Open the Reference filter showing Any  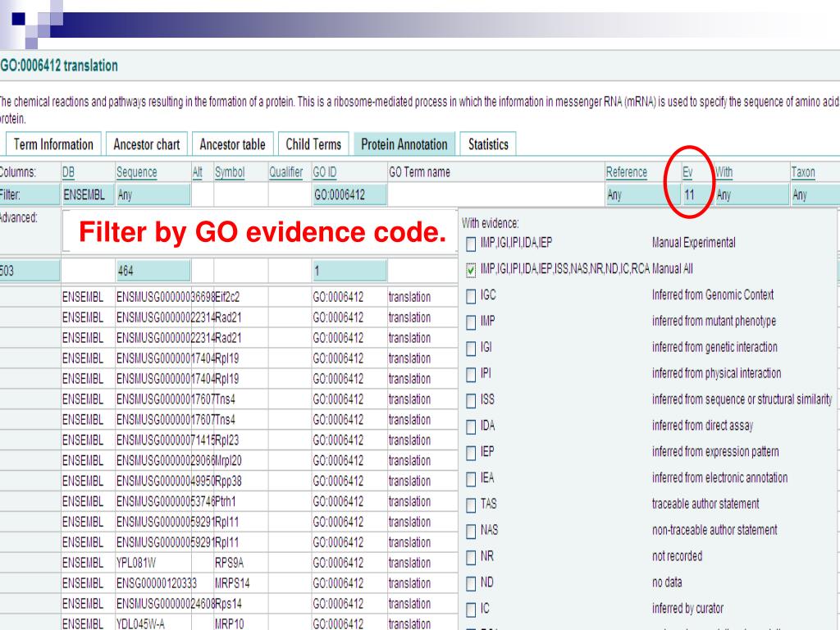(642, 195)
